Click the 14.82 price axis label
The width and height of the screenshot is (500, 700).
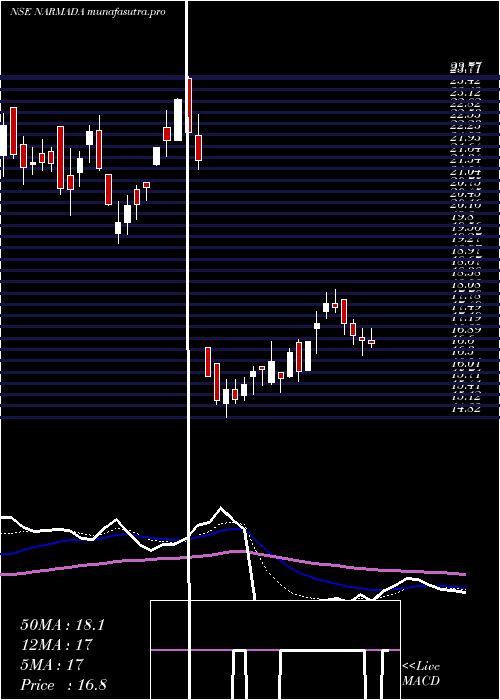coord(466,408)
